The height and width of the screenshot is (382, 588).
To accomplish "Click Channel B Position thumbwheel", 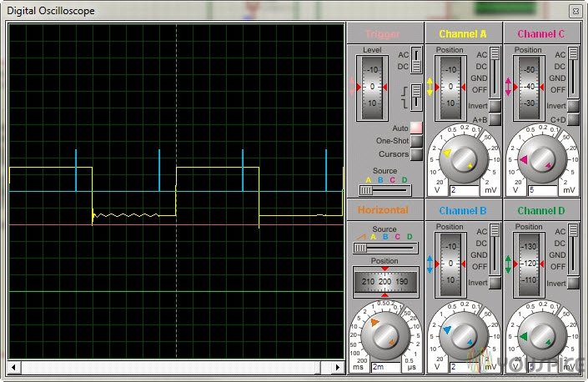I will [450, 265].
